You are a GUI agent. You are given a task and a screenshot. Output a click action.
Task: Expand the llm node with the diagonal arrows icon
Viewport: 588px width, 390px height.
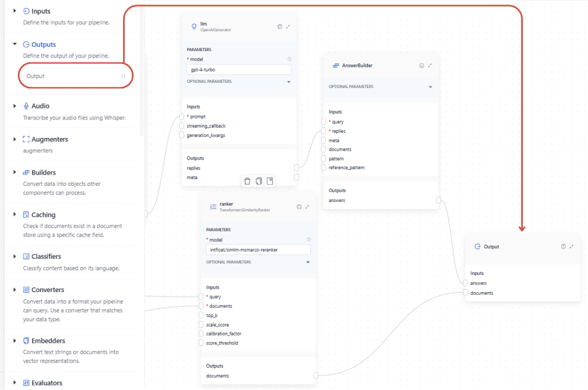pyautogui.click(x=288, y=26)
